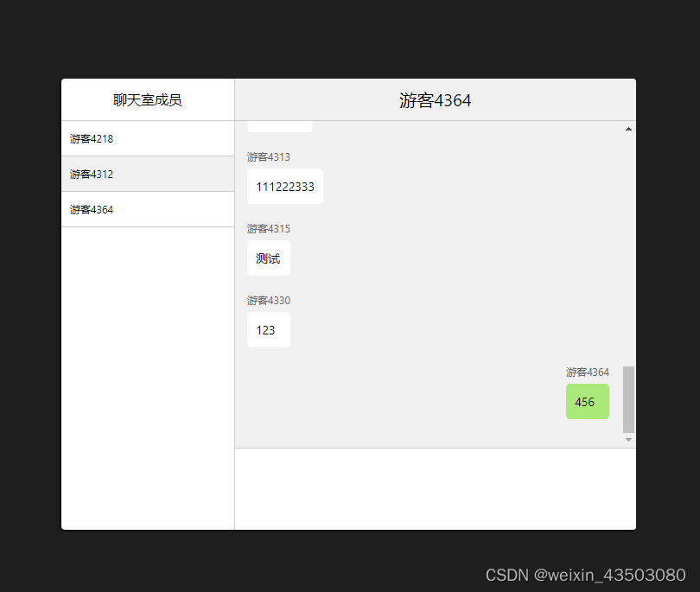Click the chat scrollbar thumb
700x592 pixels.
[628, 399]
